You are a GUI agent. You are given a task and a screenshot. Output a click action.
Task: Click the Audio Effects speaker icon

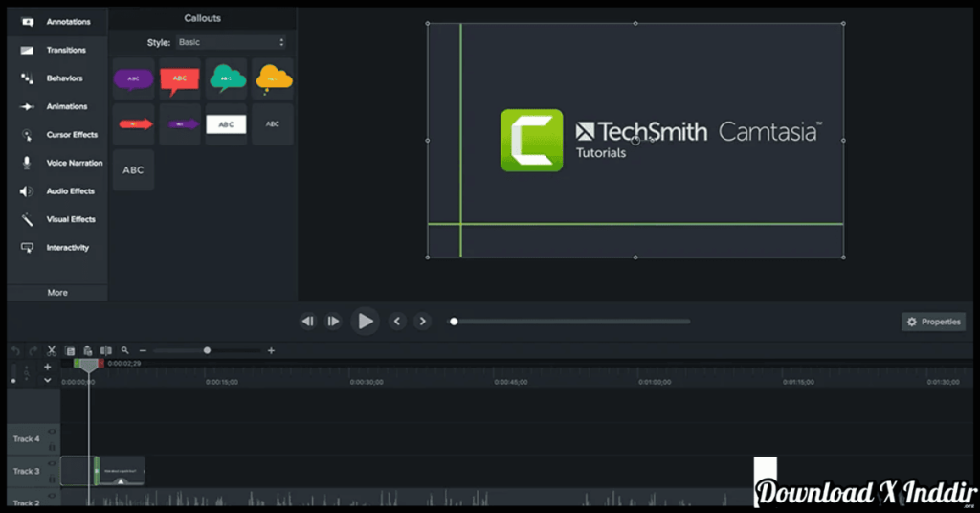pyautogui.click(x=26, y=191)
